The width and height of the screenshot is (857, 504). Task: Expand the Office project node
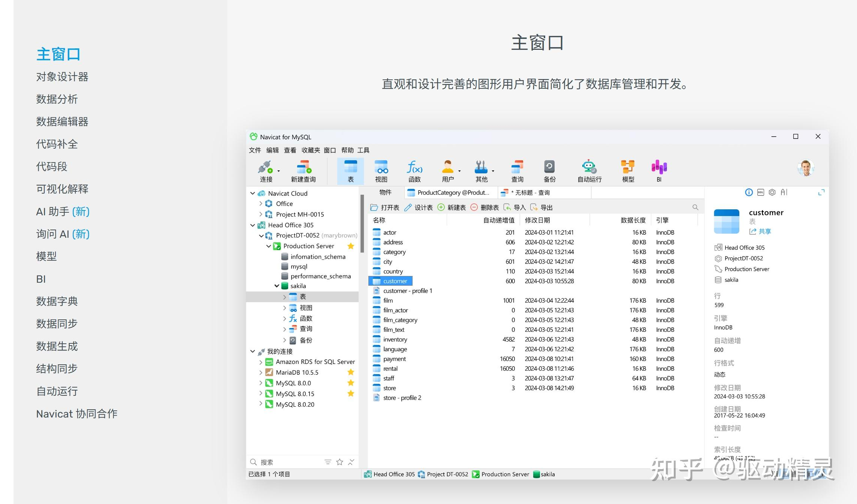[261, 204]
